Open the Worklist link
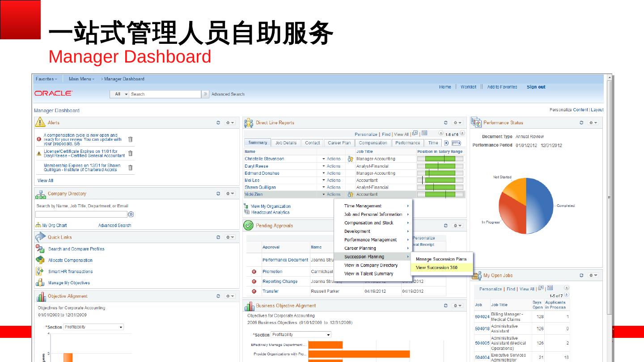The image size is (644, 362). [469, 87]
